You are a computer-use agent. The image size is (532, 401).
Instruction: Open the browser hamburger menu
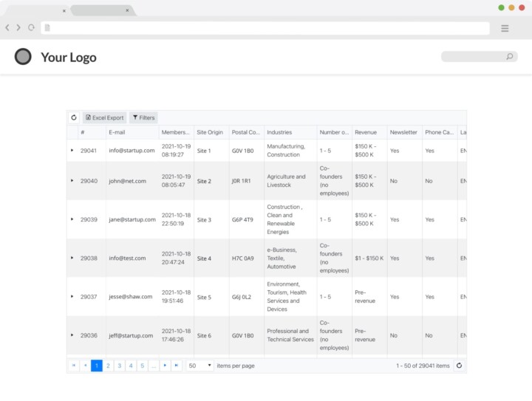505,29
